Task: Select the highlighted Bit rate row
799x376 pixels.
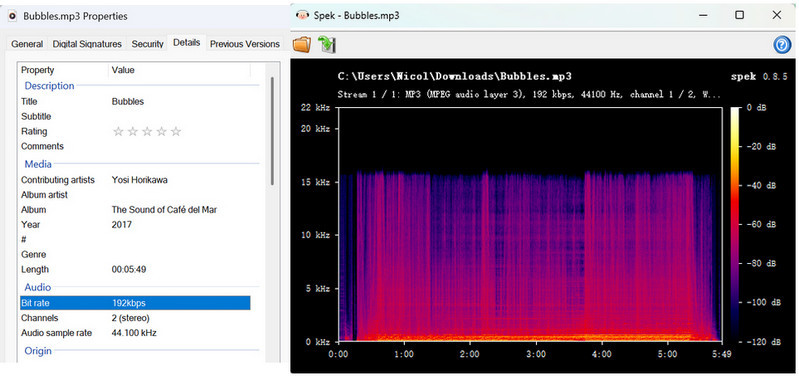Action: pos(135,303)
